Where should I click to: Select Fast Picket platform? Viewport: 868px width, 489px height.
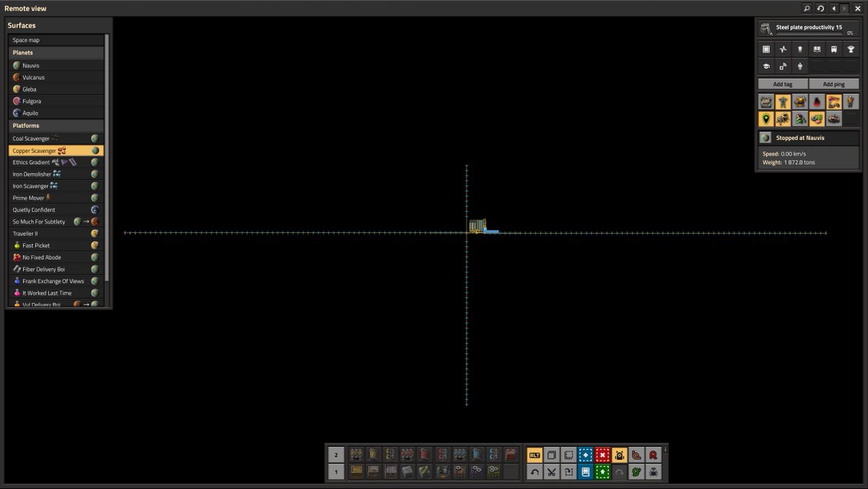click(x=56, y=245)
